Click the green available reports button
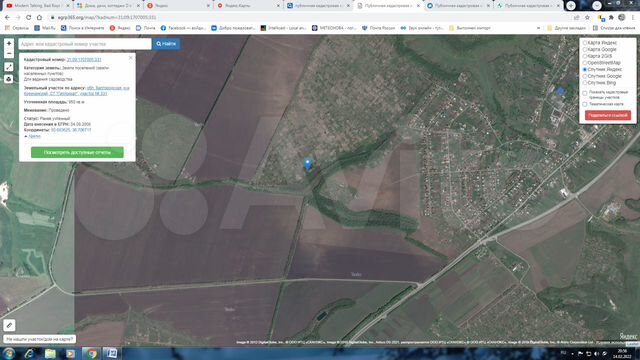640x360 pixels. 77,152
